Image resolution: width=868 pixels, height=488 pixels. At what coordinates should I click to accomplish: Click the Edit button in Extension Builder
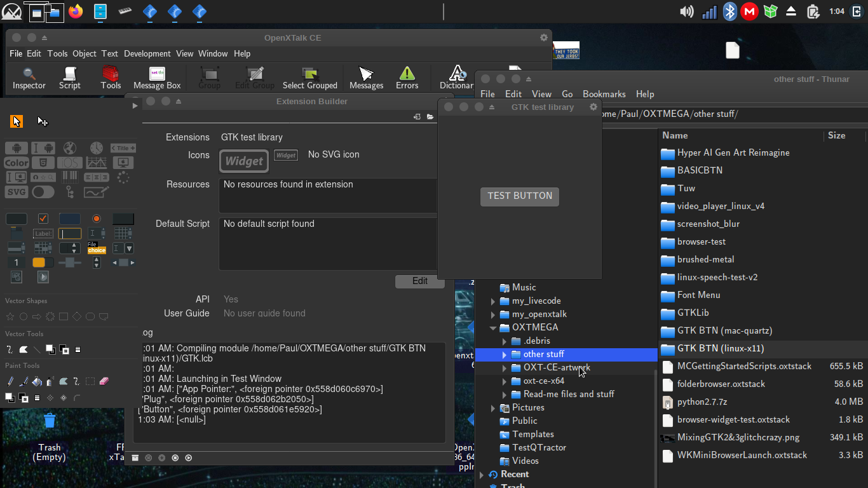[x=420, y=281]
